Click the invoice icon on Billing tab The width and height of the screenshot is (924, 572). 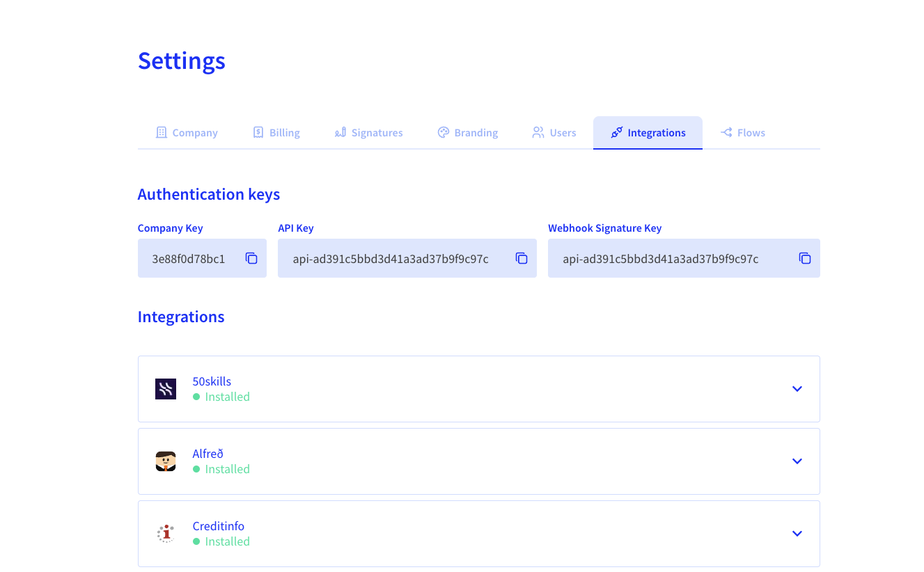pos(258,132)
